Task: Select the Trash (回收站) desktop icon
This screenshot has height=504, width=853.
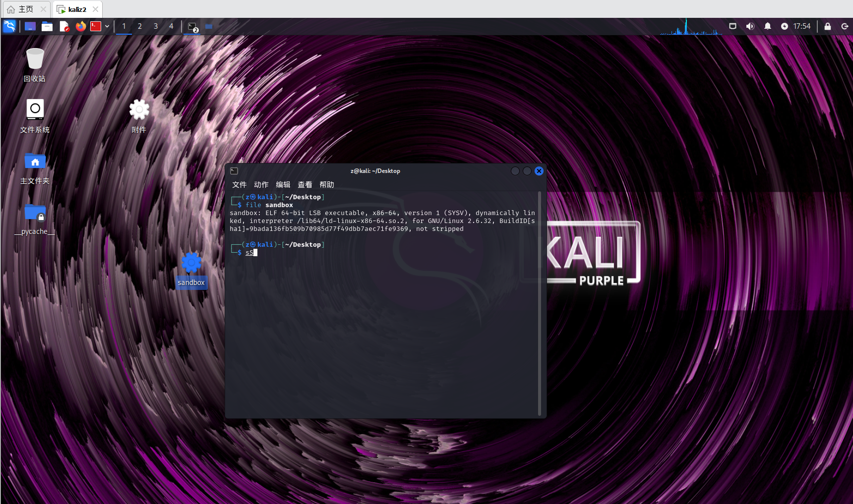Action: point(35,65)
